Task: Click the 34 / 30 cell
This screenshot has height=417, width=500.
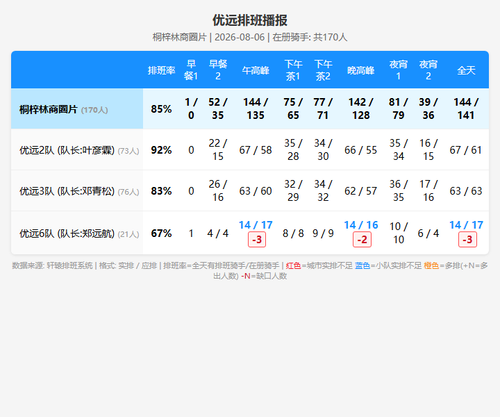Action: tap(323, 150)
